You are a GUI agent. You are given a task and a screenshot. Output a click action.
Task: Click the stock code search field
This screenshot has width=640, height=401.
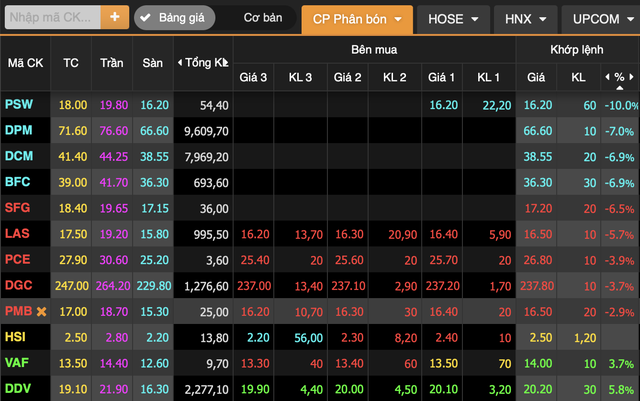pyautogui.click(x=50, y=17)
